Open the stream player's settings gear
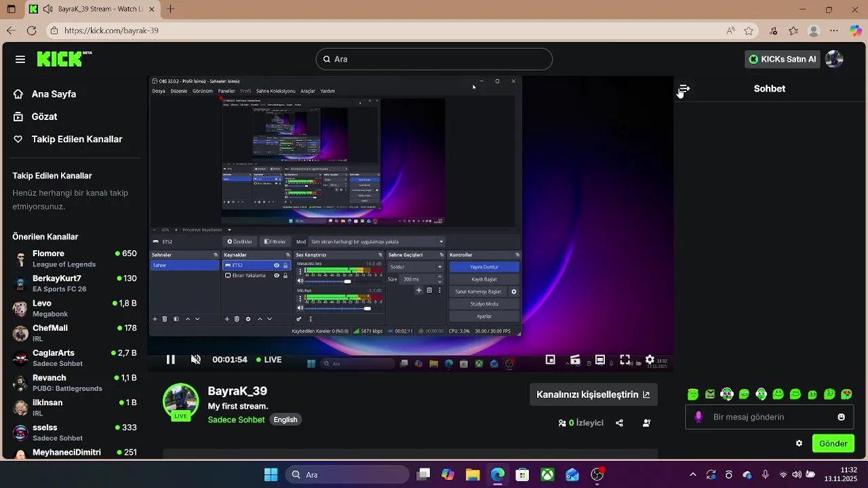Viewport: 868px width, 488px height. click(x=650, y=360)
